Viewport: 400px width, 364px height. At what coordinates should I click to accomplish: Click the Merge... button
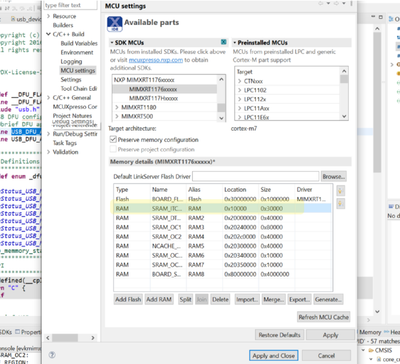tap(273, 299)
